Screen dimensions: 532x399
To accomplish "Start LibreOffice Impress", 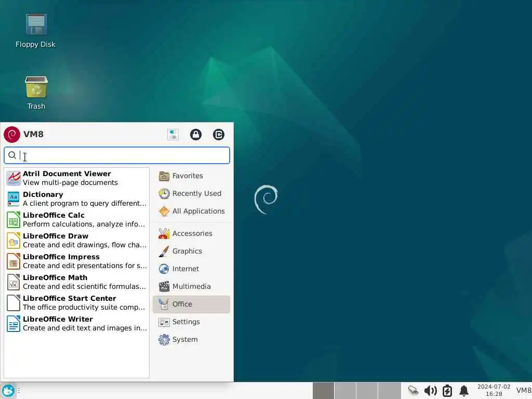I will (77, 261).
